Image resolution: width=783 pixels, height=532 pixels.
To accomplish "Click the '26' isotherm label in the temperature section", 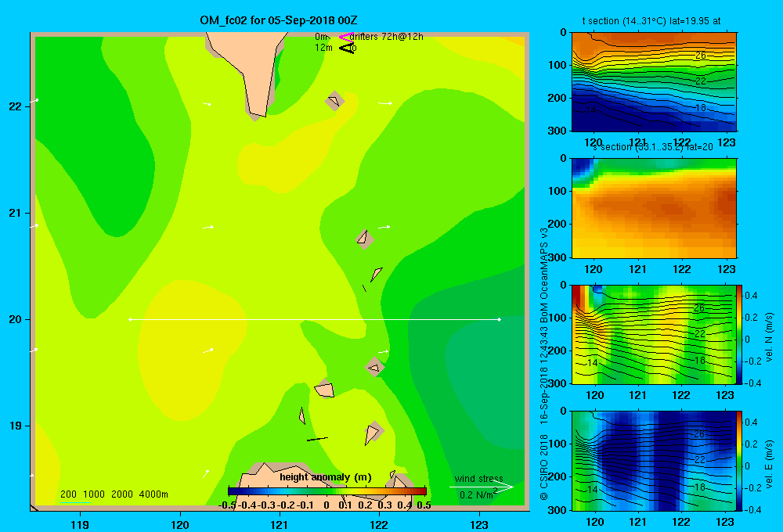I will coord(701,56).
